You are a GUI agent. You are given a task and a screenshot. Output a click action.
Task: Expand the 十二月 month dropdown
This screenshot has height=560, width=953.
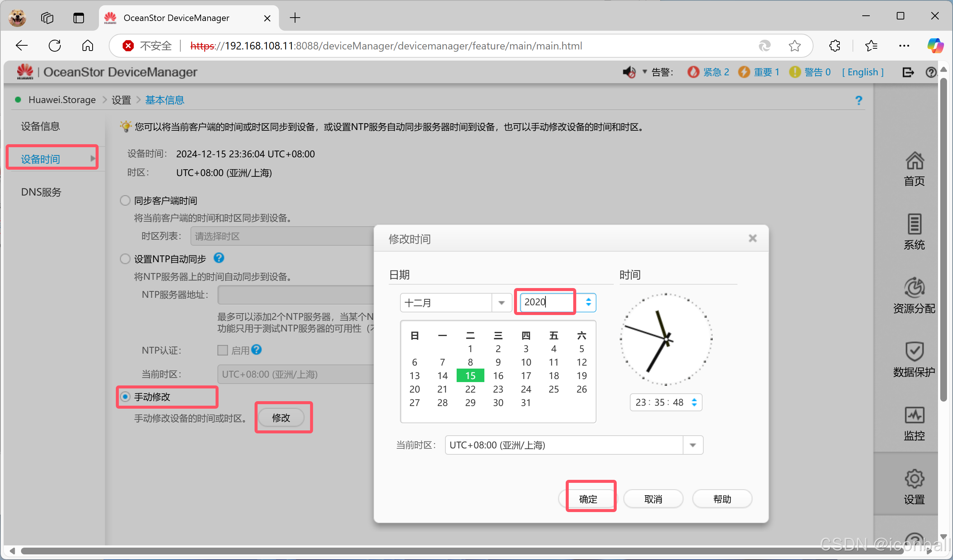(502, 303)
